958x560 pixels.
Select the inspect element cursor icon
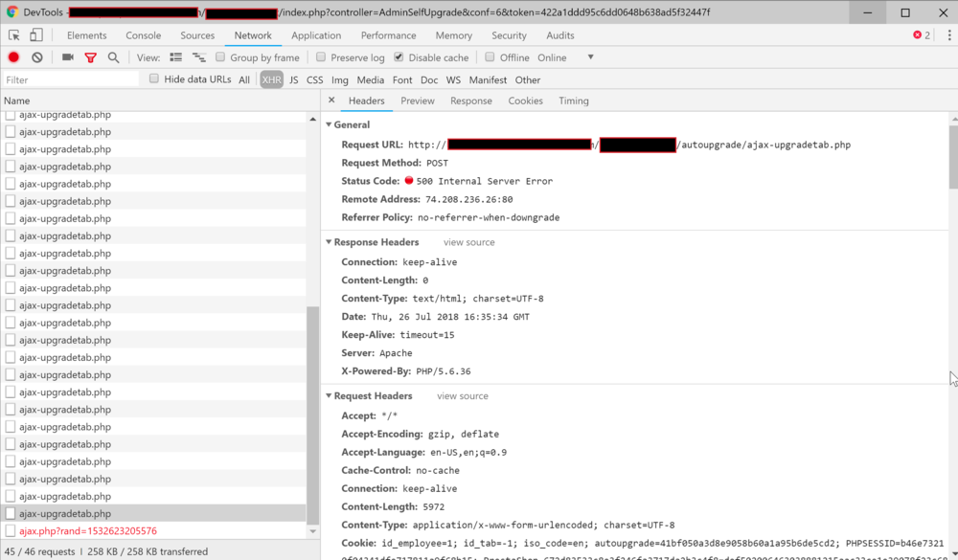click(14, 34)
